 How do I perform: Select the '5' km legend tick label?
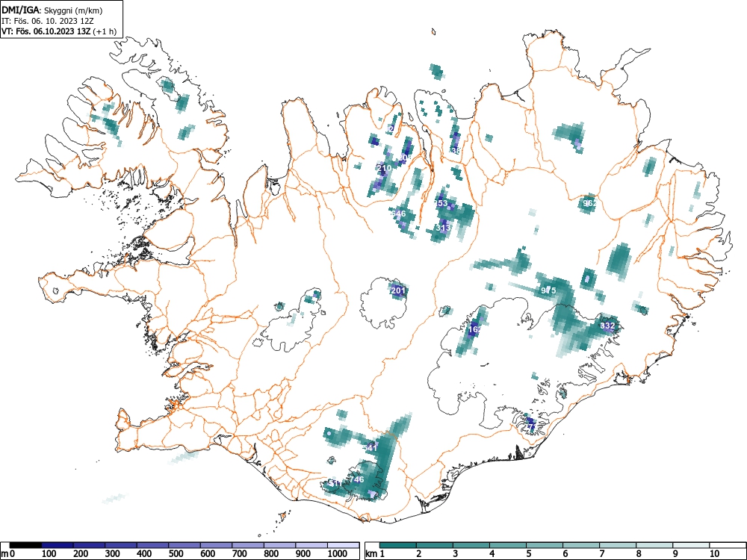(x=529, y=554)
